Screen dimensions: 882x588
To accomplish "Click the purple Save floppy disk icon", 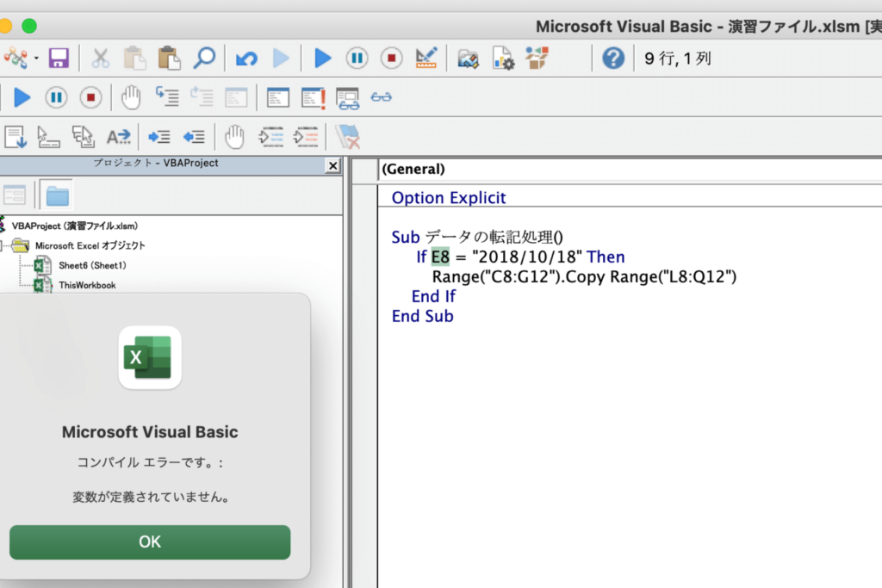I will tap(59, 59).
